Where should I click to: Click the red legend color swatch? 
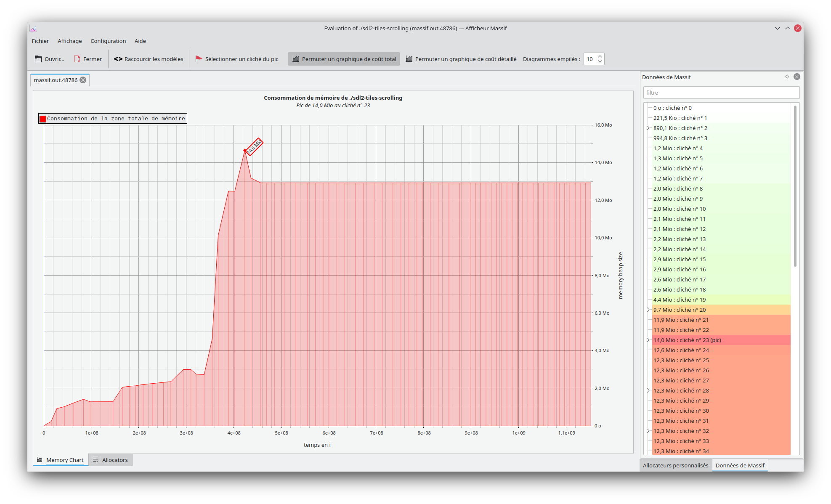point(43,119)
